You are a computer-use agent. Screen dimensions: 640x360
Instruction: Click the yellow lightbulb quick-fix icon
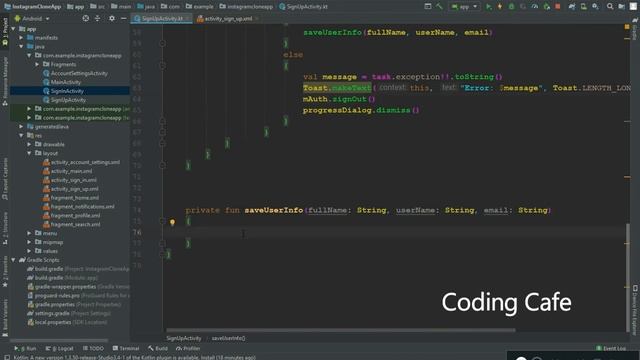pos(172,222)
